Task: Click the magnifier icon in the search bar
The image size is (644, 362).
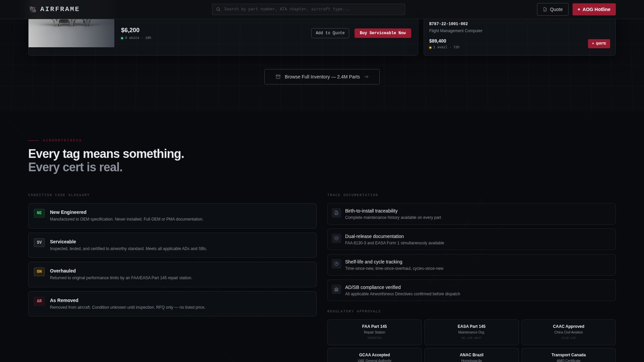Action: [219, 9]
